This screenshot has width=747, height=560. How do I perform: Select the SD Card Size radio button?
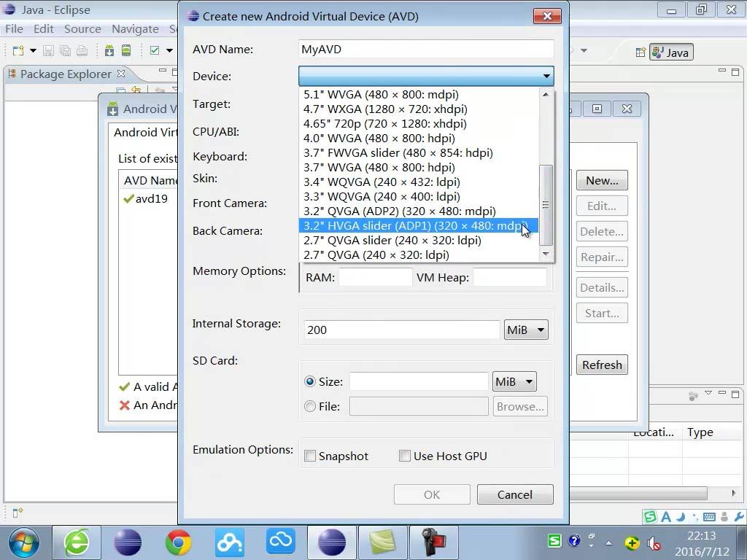[x=309, y=381]
